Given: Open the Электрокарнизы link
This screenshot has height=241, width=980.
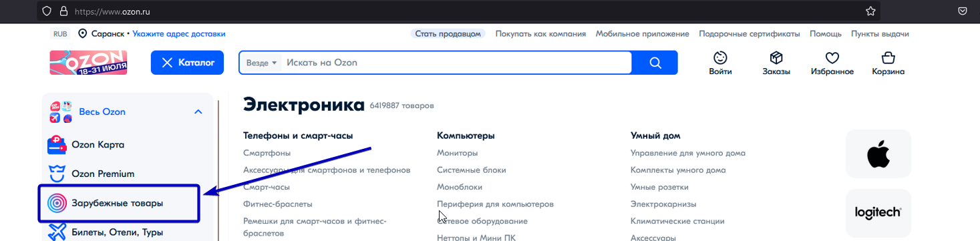Looking at the screenshot, I should [x=663, y=204].
